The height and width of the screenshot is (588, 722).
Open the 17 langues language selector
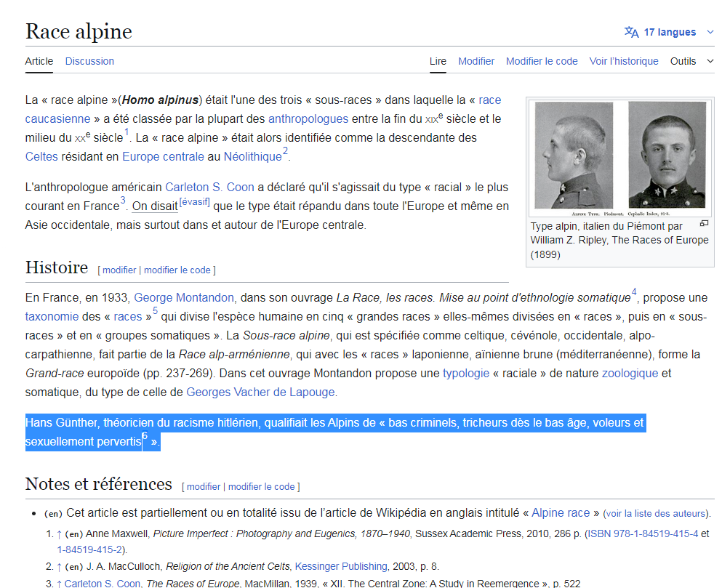[x=669, y=32]
